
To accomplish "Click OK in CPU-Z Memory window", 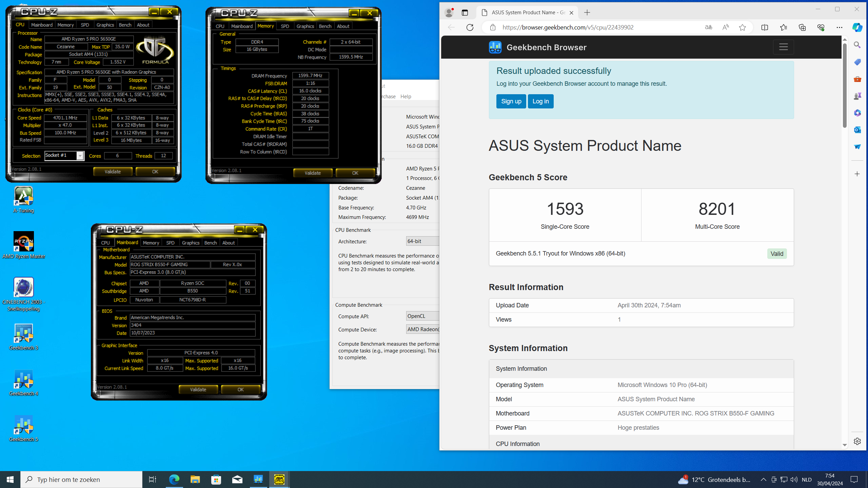I will pos(355,173).
